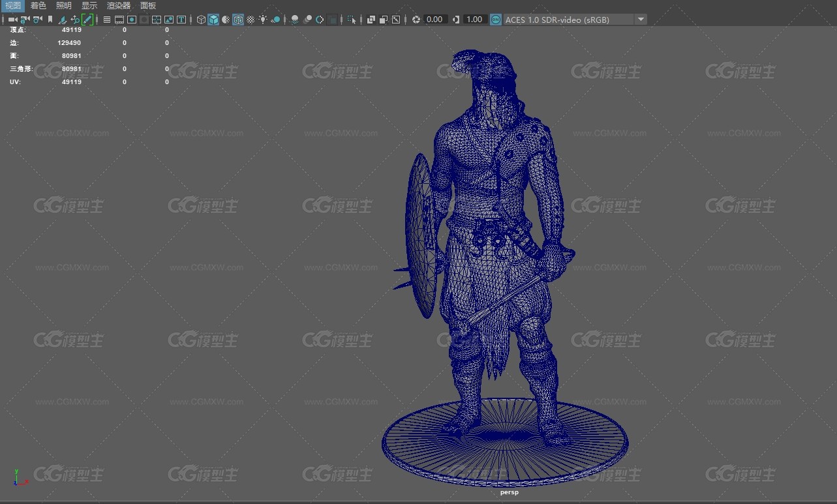Click the Textured checker-sphere icon
The height and width of the screenshot is (504, 837).
(x=251, y=20)
